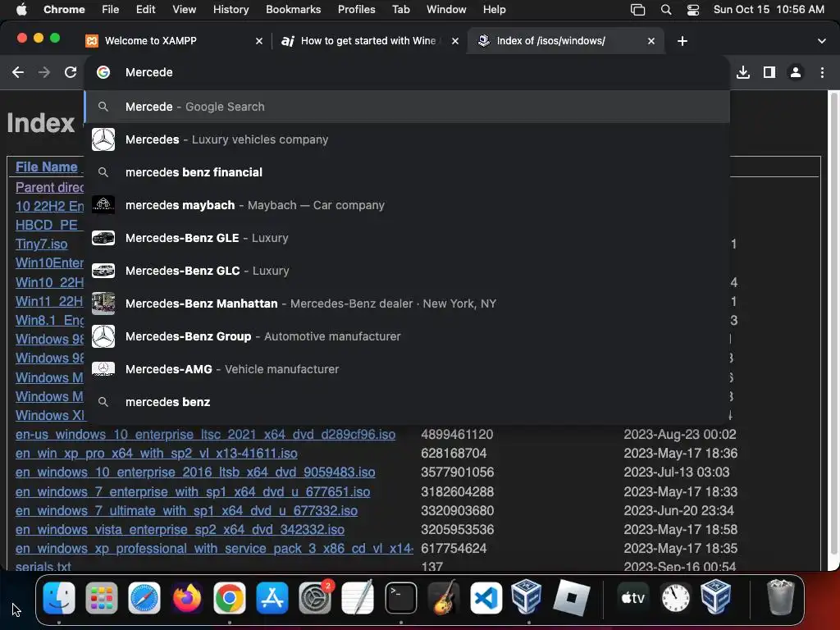
Task: Pick the 'mercedes maybach' suggestion
Action: [x=407, y=205]
